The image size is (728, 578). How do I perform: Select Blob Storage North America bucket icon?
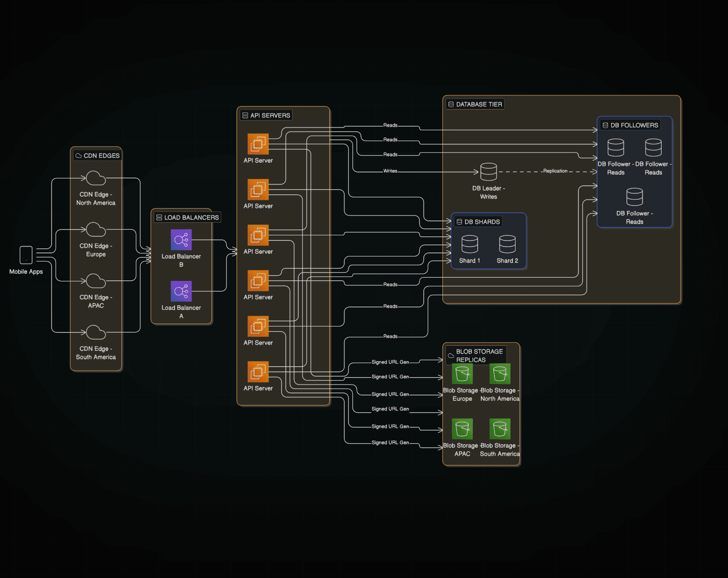(x=500, y=374)
